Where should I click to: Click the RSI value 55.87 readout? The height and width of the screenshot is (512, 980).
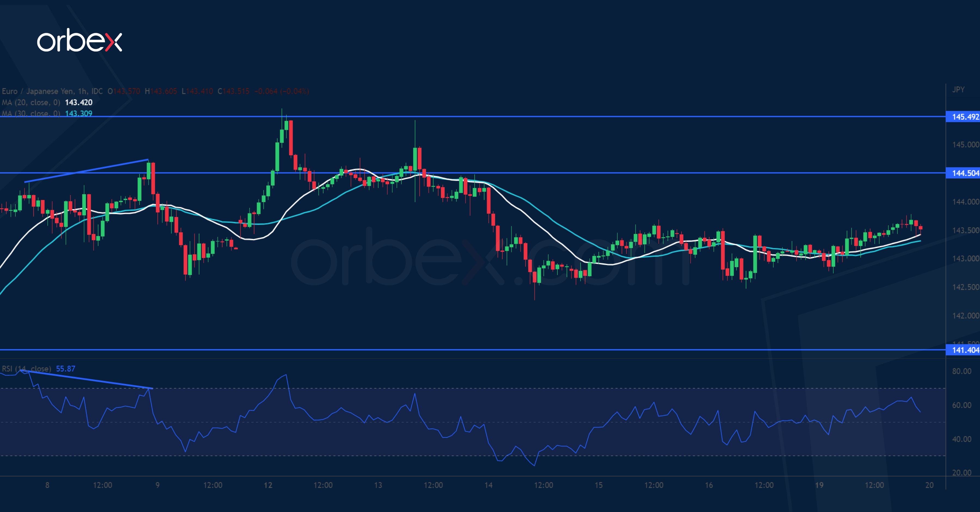pos(65,369)
